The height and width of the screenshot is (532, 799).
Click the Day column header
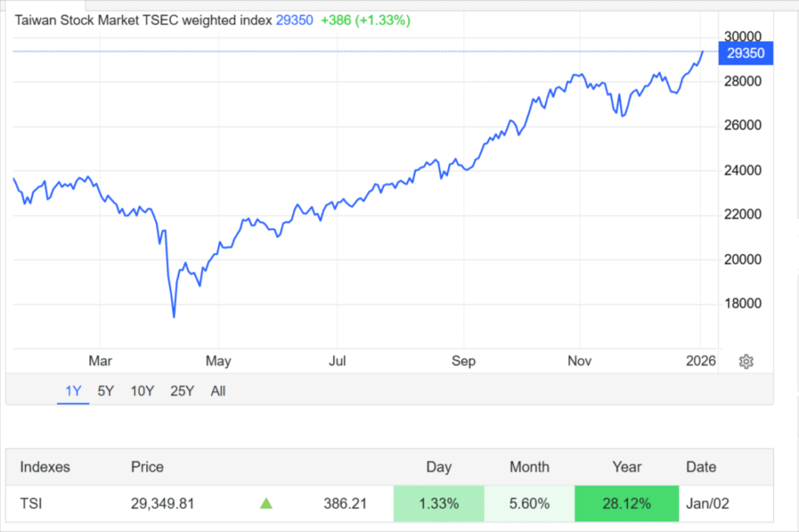point(439,467)
